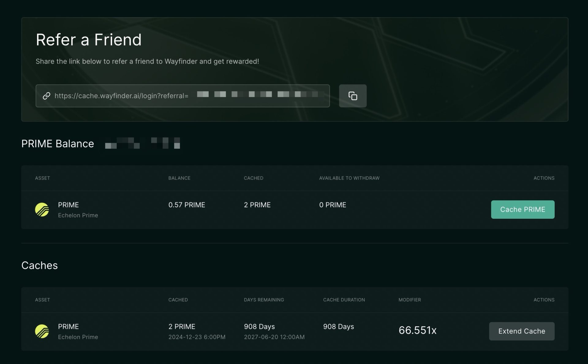588x364 pixels.
Task: Click the copy referral link icon
Action: (x=353, y=96)
